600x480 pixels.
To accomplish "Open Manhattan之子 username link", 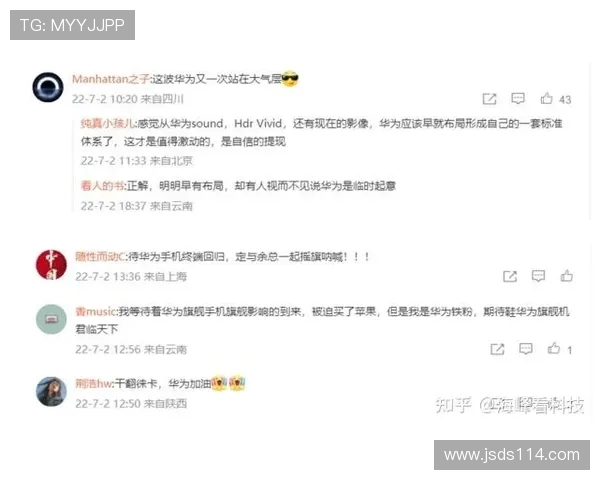I will 111,79.
